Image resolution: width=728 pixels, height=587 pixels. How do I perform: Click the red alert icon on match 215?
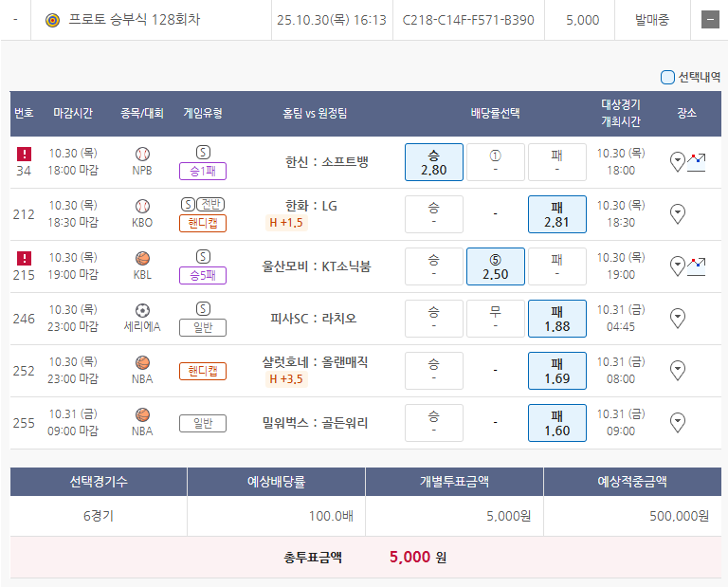[x=24, y=258]
